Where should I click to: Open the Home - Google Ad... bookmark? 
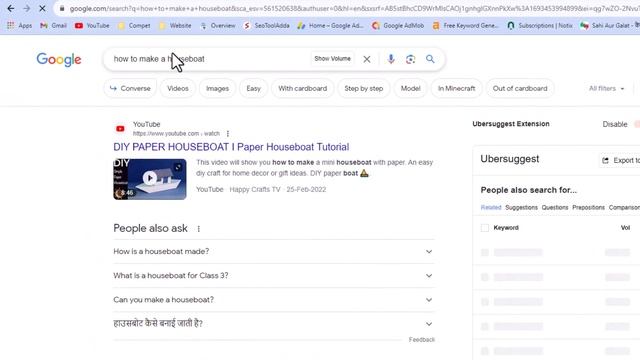point(331,25)
